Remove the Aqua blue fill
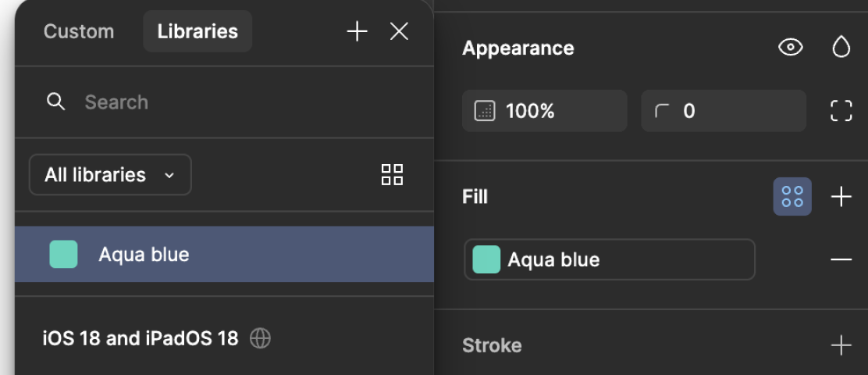Image resolution: width=868 pixels, height=375 pixels. point(841,259)
